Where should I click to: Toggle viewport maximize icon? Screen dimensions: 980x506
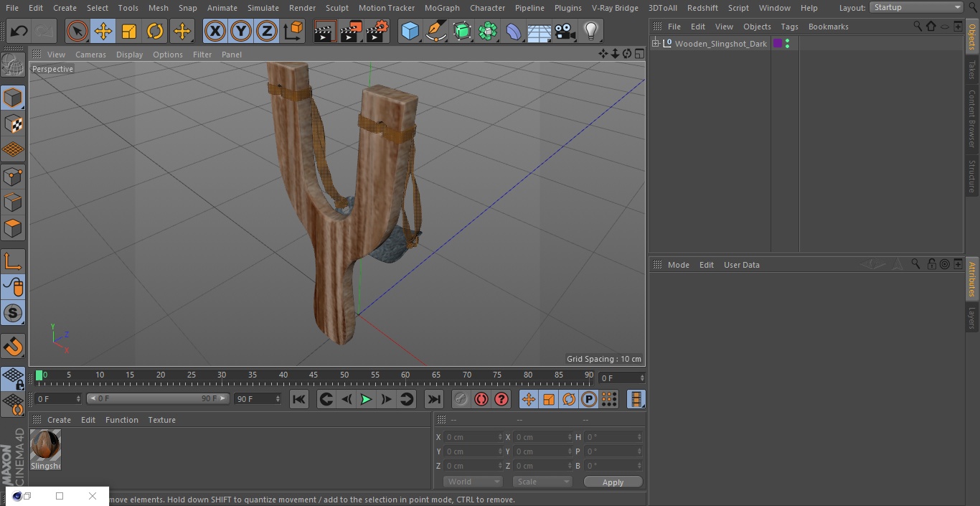(639, 54)
